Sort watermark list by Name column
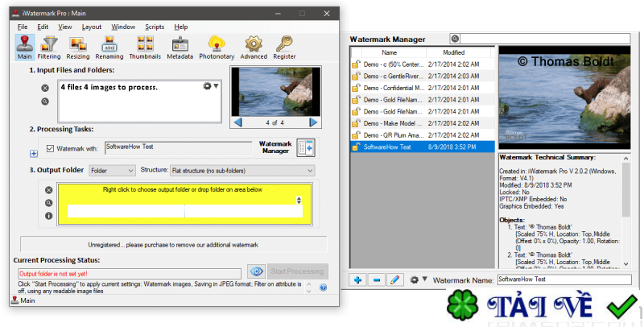 point(389,52)
